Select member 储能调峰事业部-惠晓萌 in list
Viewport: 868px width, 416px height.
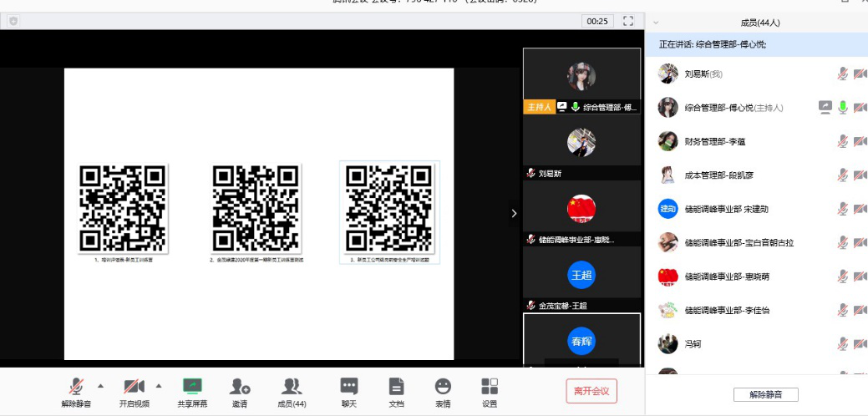coord(756,276)
